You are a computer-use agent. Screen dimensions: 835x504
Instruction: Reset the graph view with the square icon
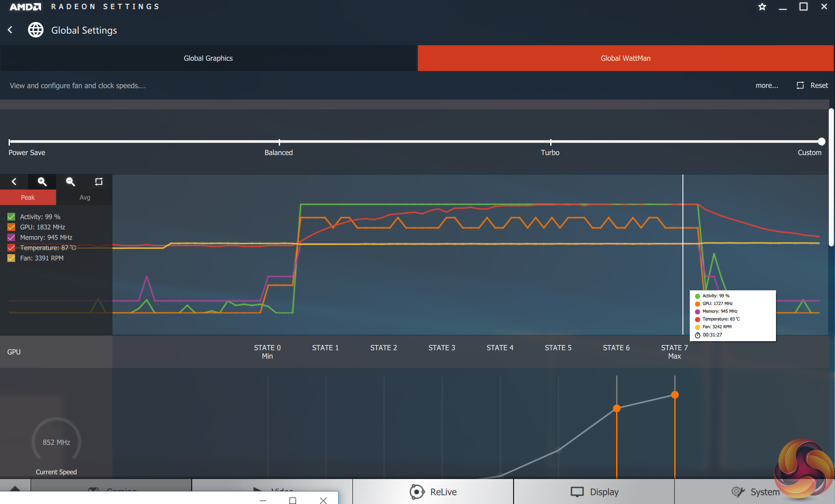[99, 182]
